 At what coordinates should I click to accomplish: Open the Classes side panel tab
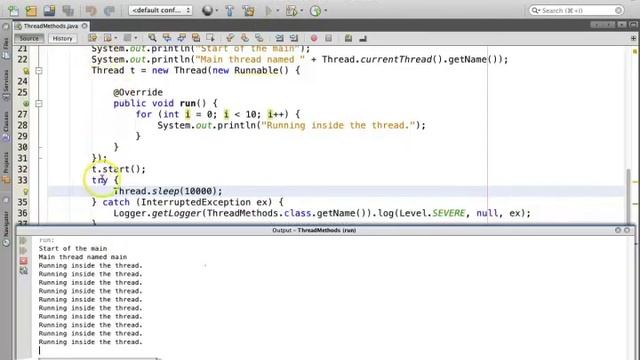point(6,126)
